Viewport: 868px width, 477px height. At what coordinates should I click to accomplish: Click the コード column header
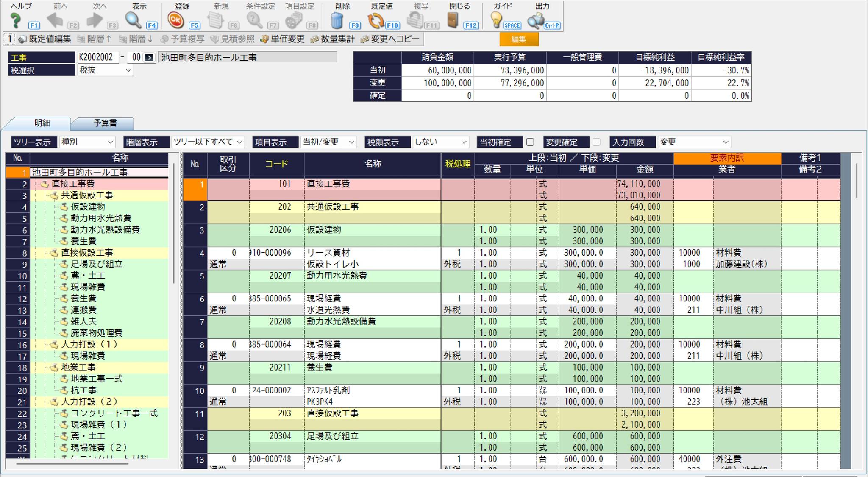point(277,164)
